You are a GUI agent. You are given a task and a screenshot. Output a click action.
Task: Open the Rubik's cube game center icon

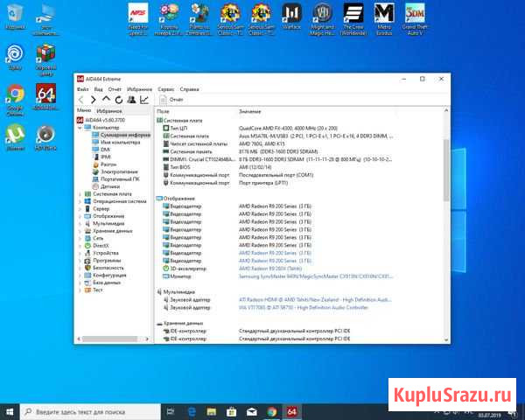pyautogui.click(x=46, y=59)
